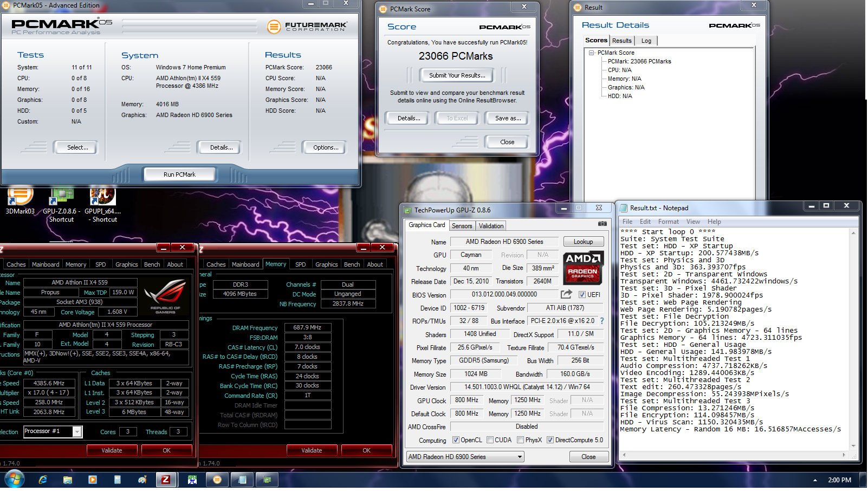Open SPD tab in CPU-Z Memory window
The height and width of the screenshot is (491, 868).
(x=301, y=264)
